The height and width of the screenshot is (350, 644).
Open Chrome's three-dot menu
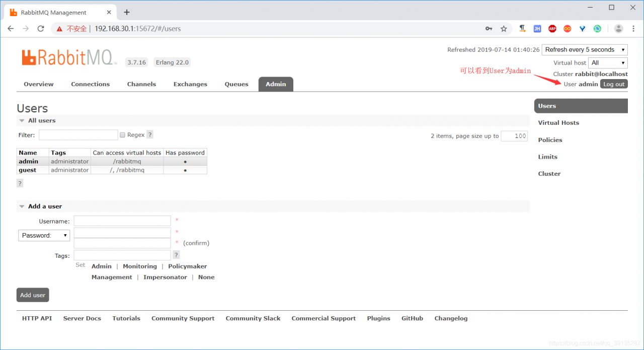click(633, 29)
